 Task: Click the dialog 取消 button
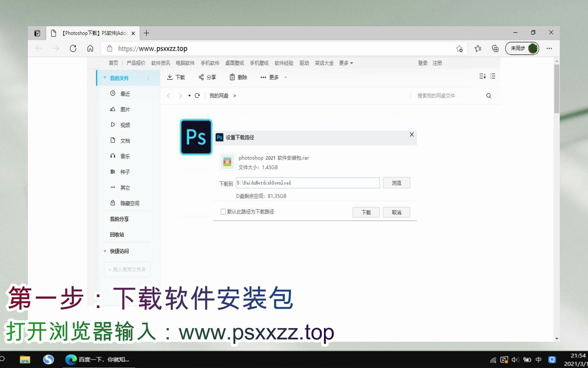[396, 212]
